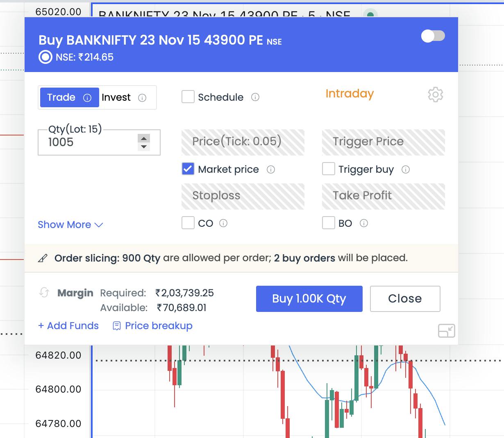
Task: Increase quantity with up stepper arrow
Action: click(144, 138)
